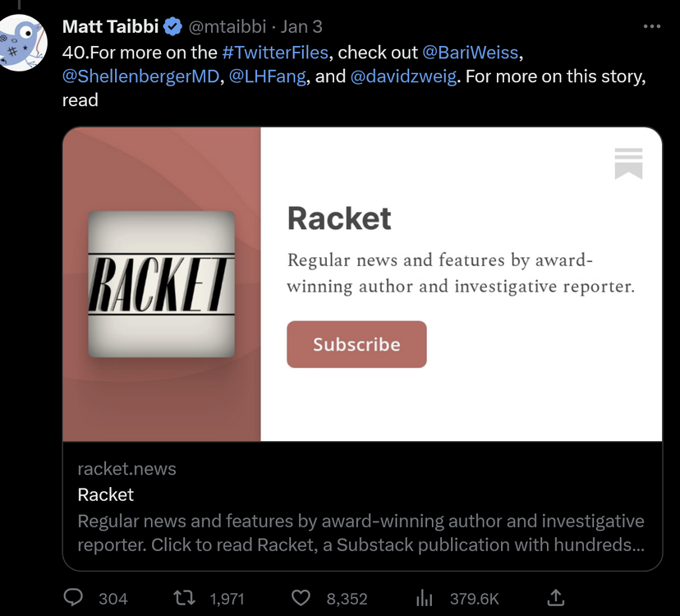Go to @davidzweig profile

(x=402, y=76)
